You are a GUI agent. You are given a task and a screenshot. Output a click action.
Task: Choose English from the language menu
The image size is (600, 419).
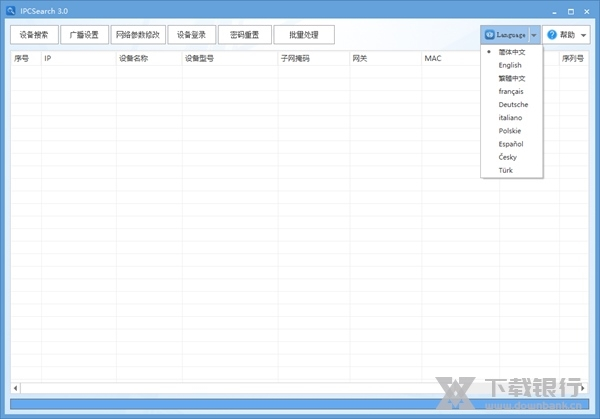[x=512, y=65]
